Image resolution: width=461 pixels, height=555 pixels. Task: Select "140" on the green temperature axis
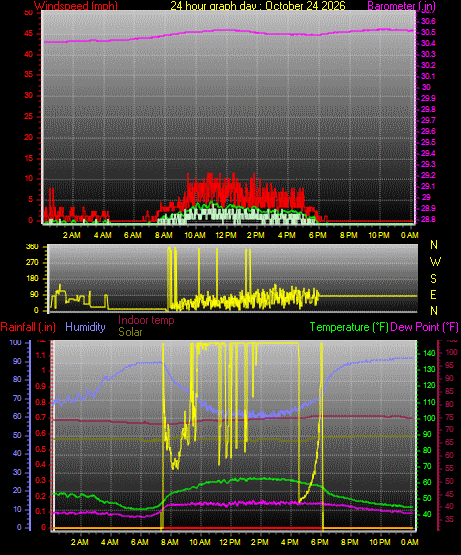(x=429, y=353)
